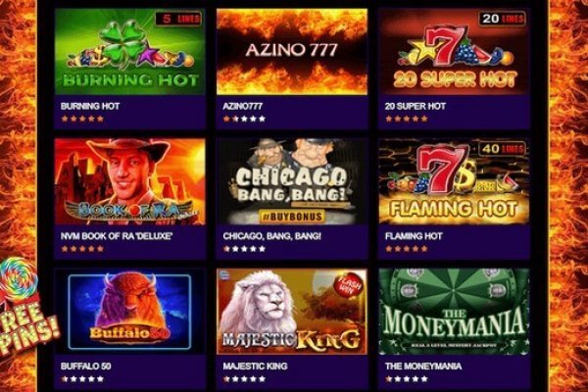Open the Majestic King lion thumbnail

click(x=292, y=312)
